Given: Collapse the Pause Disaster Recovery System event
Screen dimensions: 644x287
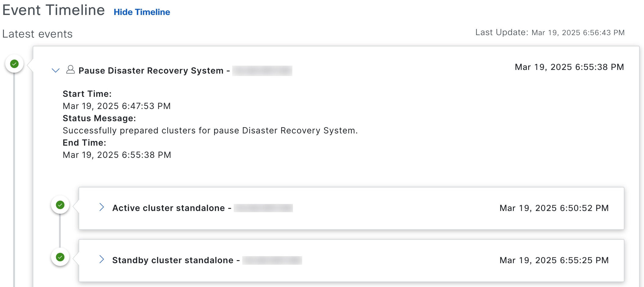Looking at the screenshot, I should [56, 71].
